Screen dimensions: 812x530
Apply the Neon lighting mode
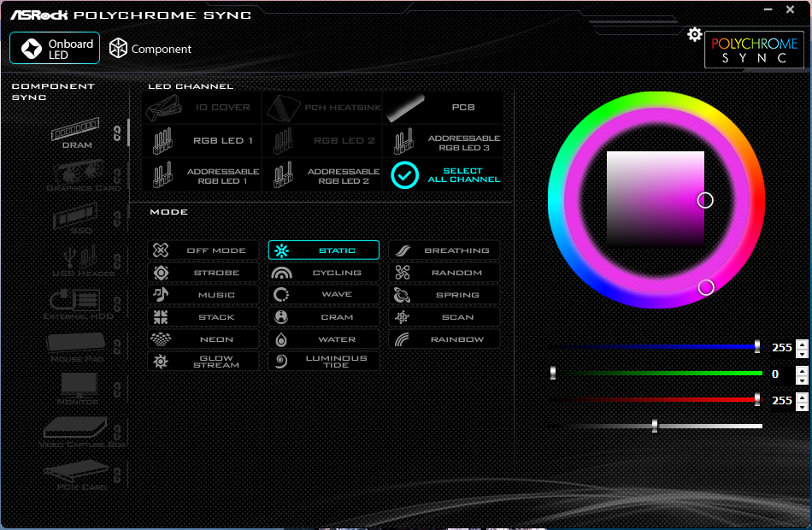click(x=203, y=339)
